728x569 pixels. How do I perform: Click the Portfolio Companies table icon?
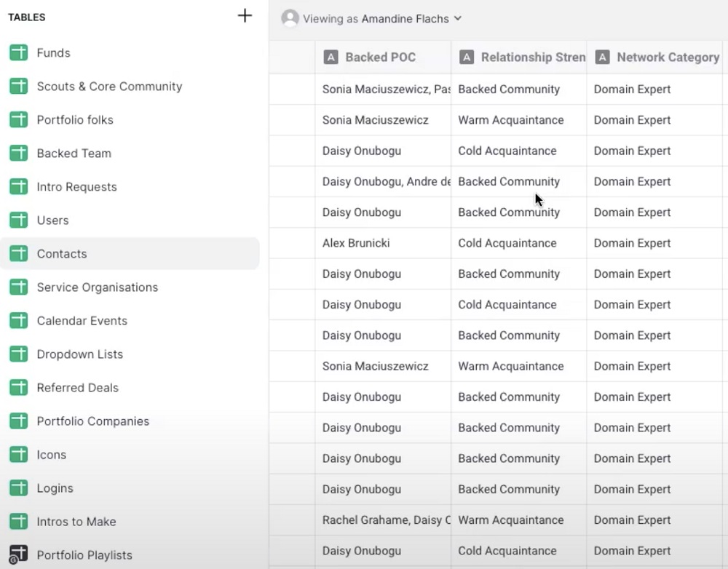(19, 421)
